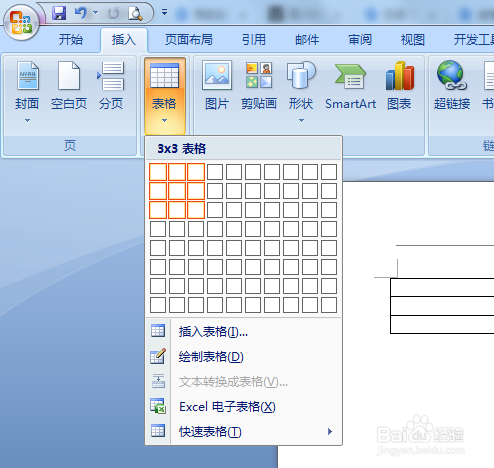Open the 审阅 tab

[360, 40]
